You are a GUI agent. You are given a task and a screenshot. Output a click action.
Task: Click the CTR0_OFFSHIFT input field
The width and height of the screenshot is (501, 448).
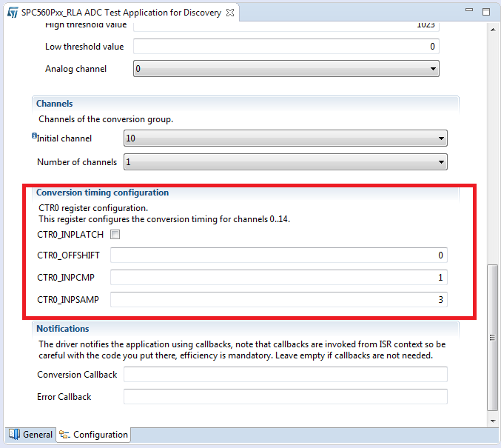click(279, 255)
